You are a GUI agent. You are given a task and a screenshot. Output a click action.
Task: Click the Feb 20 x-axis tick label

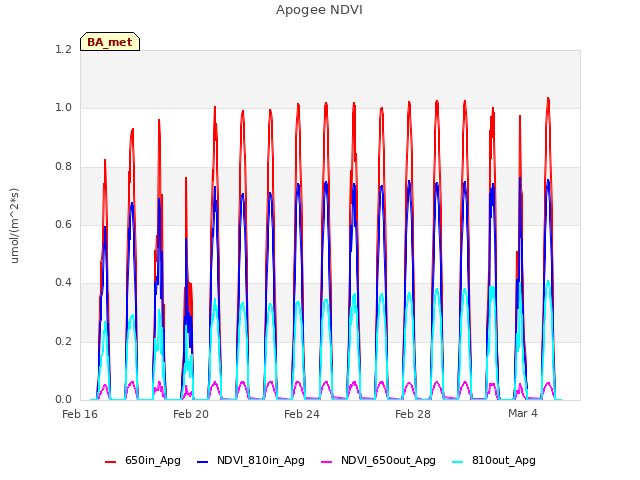191,414
